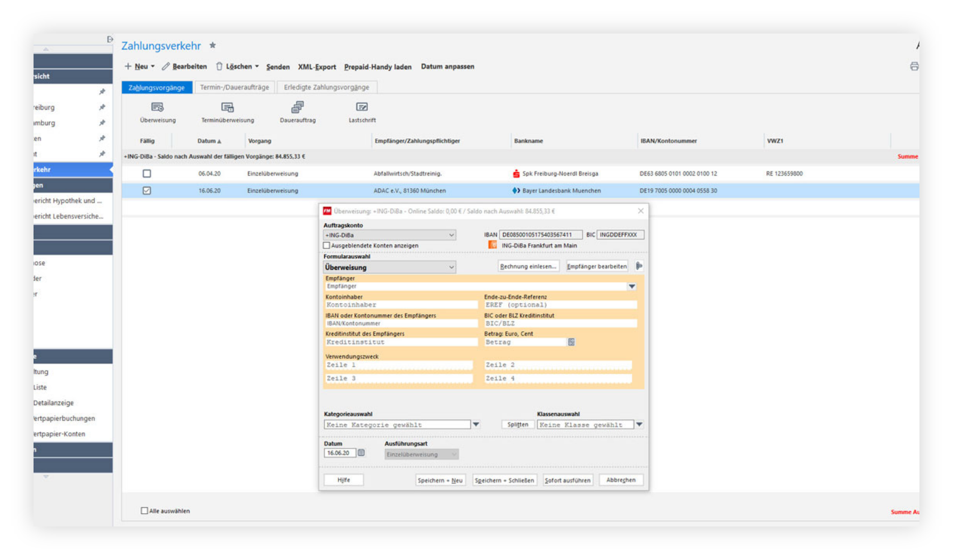Check the Alle auswählen checkbox
Screen dimensions: 953x560
click(x=144, y=510)
